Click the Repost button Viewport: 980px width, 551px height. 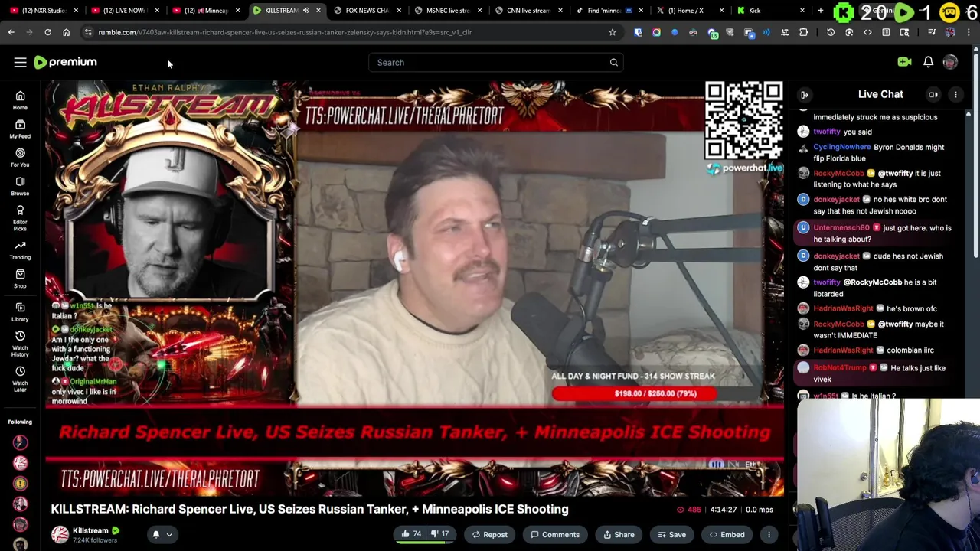click(489, 535)
